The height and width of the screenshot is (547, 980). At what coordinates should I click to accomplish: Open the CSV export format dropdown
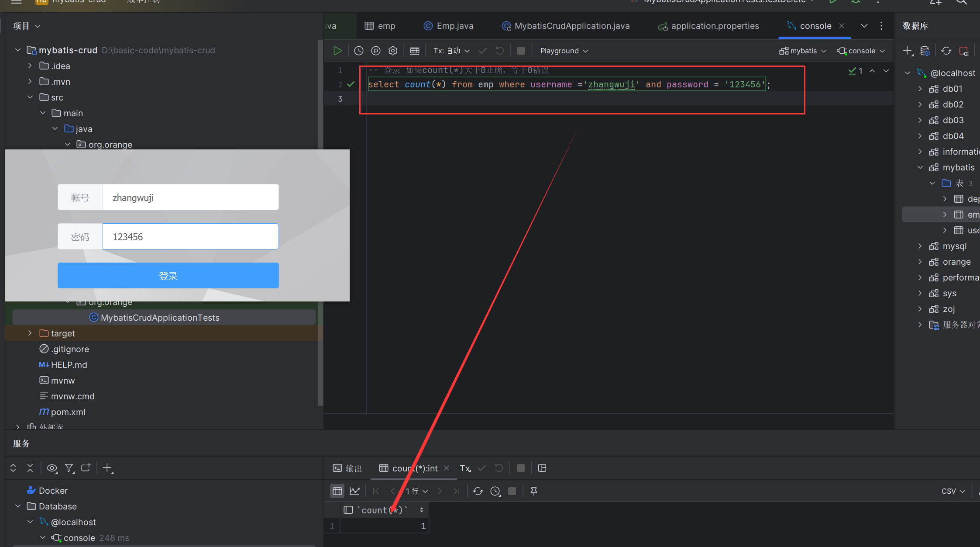tap(953, 491)
